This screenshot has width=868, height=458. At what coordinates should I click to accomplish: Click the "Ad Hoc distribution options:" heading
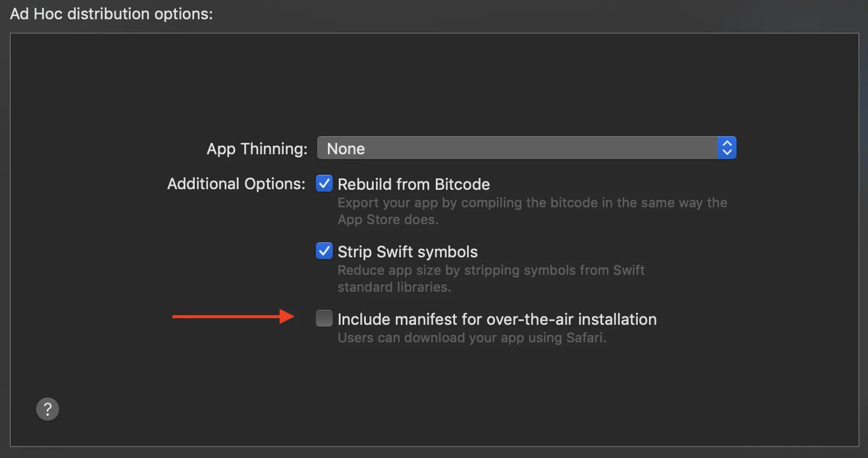(112, 14)
